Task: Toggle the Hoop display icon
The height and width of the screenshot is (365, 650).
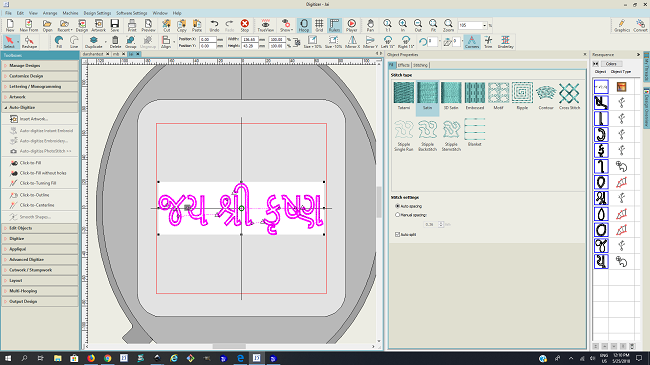Action: click(x=304, y=25)
